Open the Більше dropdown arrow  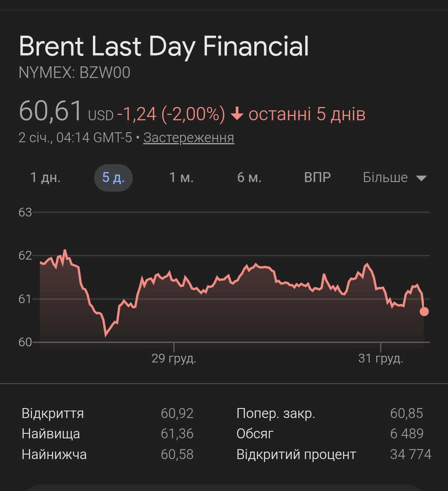click(x=421, y=178)
